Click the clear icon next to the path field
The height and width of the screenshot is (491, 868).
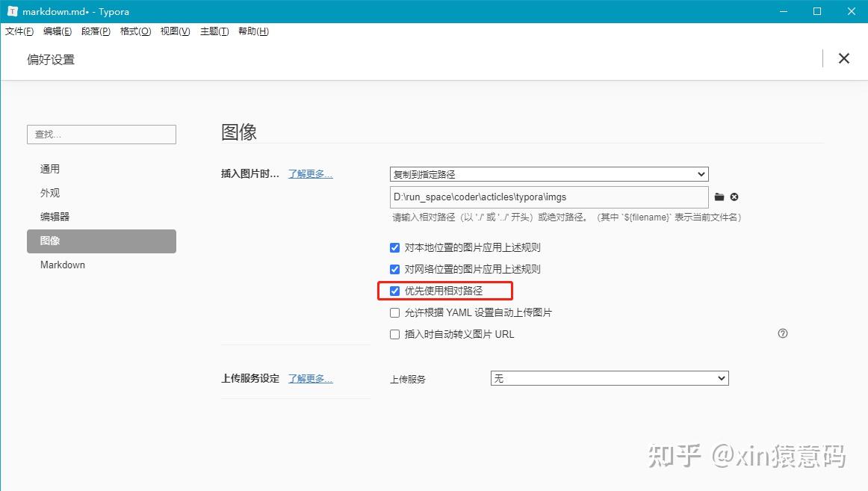pos(734,197)
